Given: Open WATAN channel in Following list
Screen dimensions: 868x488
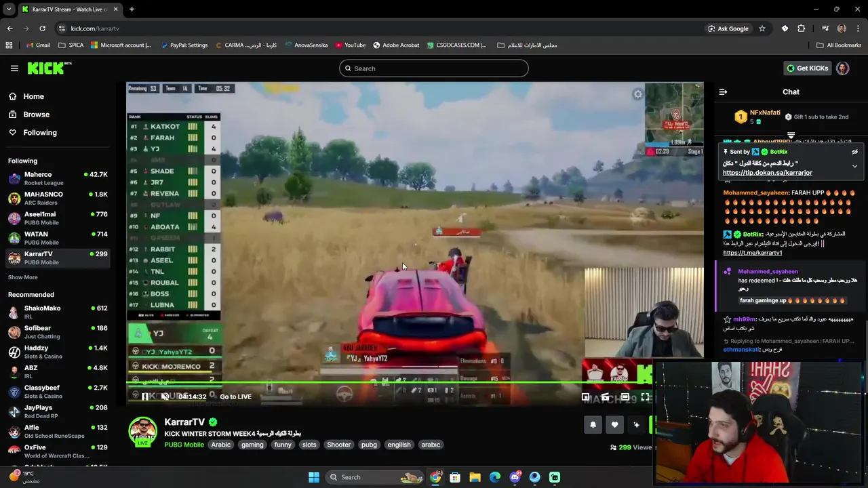Looking at the screenshot, I should [58, 238].
